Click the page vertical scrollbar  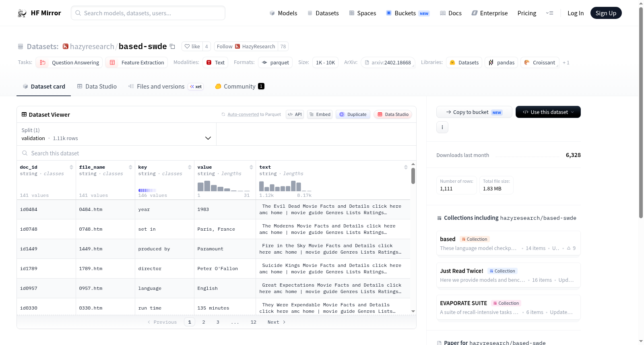pos(641,113)
